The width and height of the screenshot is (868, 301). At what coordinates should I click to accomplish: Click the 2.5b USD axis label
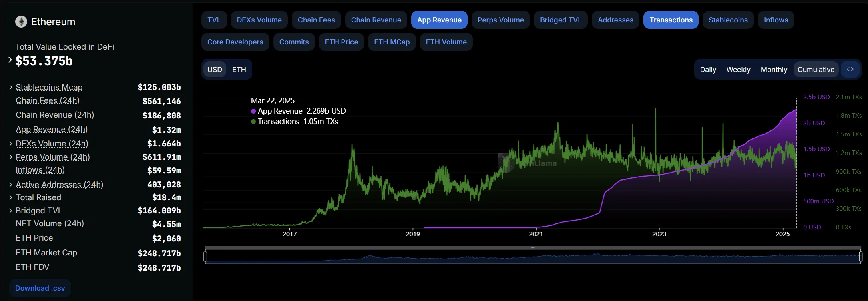tap(816, 97)
